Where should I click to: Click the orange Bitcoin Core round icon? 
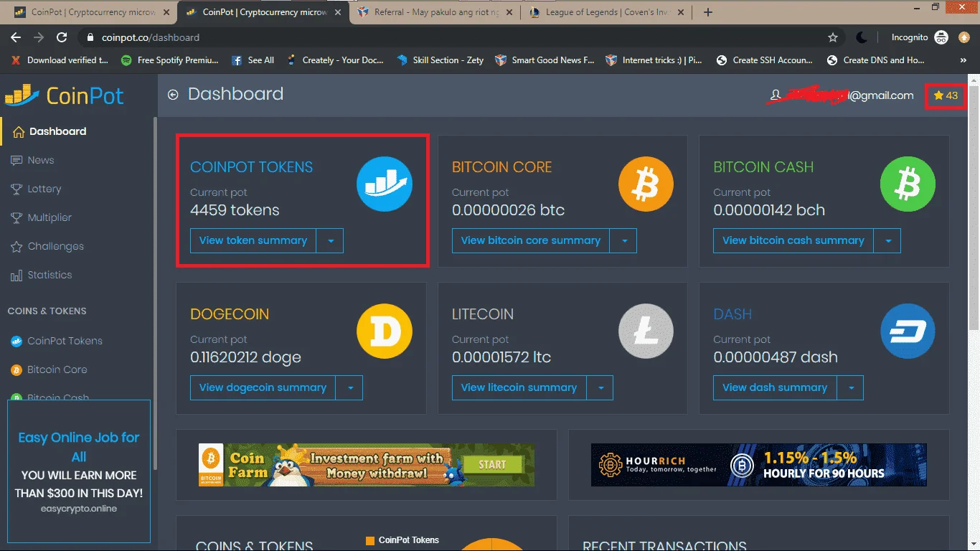646,184
